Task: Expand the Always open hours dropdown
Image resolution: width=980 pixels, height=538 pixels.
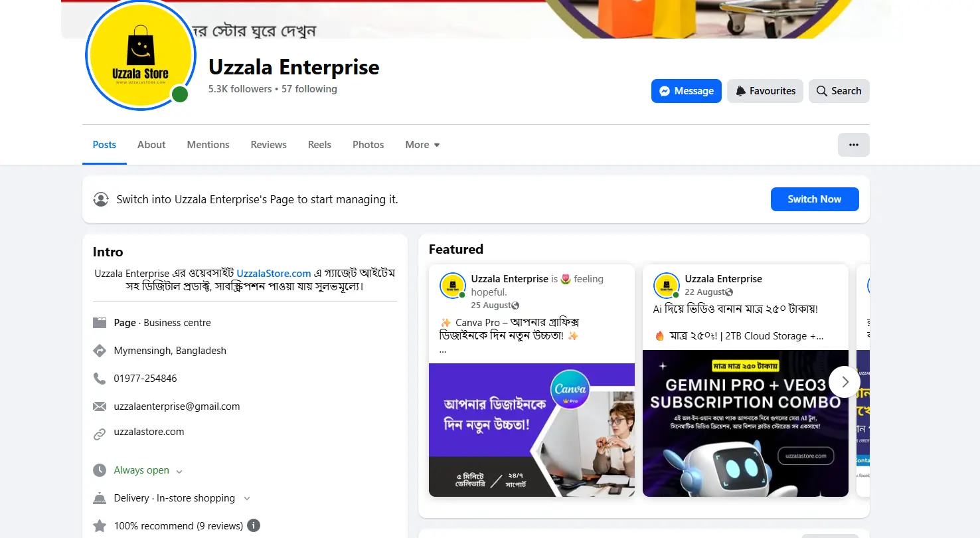Action: (x=179, y=471)
